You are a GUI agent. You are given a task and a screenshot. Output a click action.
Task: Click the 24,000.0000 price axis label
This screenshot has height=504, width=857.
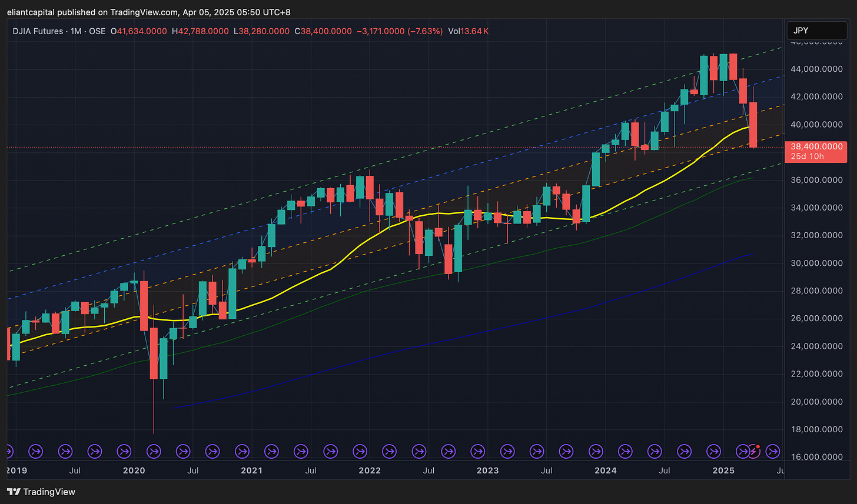coord(816,346)
